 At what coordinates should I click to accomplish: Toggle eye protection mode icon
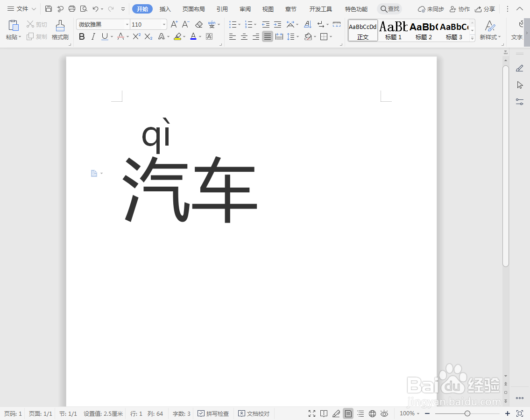(x=384, y=413)
